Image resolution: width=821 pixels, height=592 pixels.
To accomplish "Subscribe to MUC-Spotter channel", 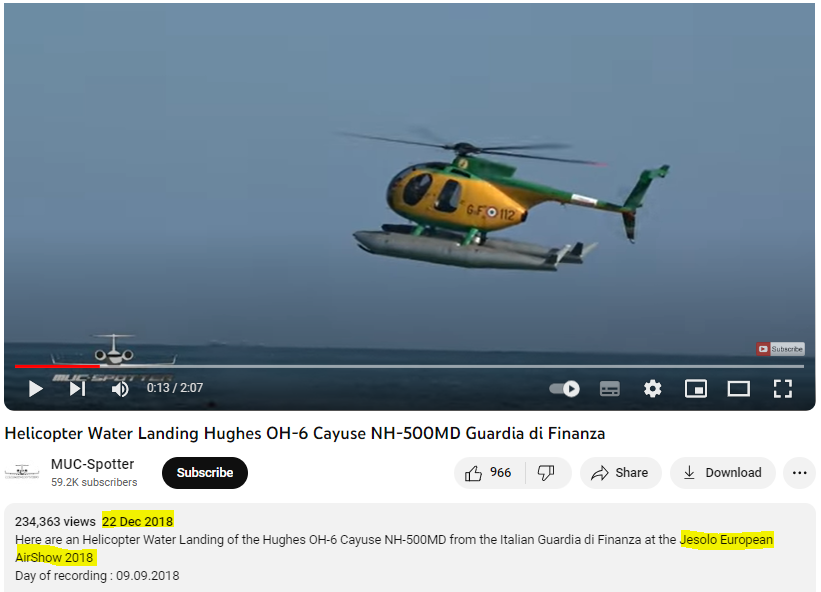I will (x=205, y=473).
